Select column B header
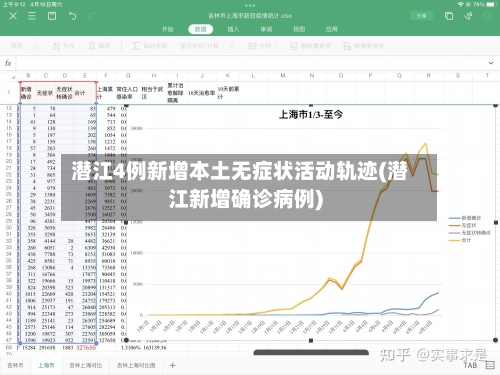Viewport: 500px width, 375px height. tap(28, 76)
